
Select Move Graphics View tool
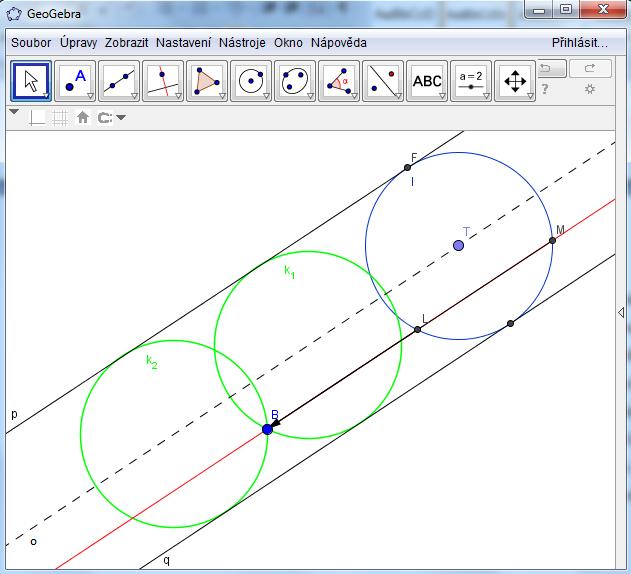click(515, 81)
